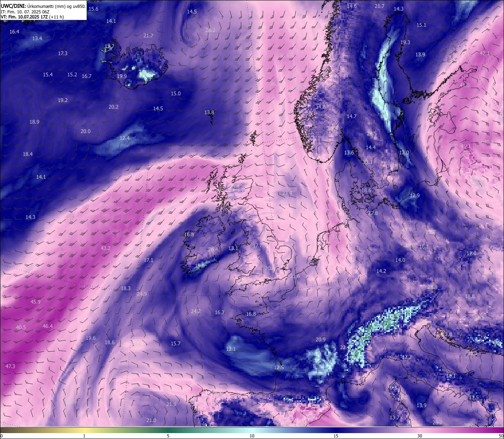Click the map value 20.2
Viewport: 504px width, 439px height.
point(113,107)
